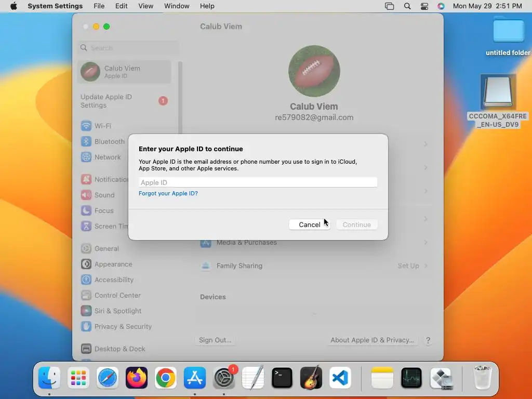Open App Store from the Dock

click(195, 378)
